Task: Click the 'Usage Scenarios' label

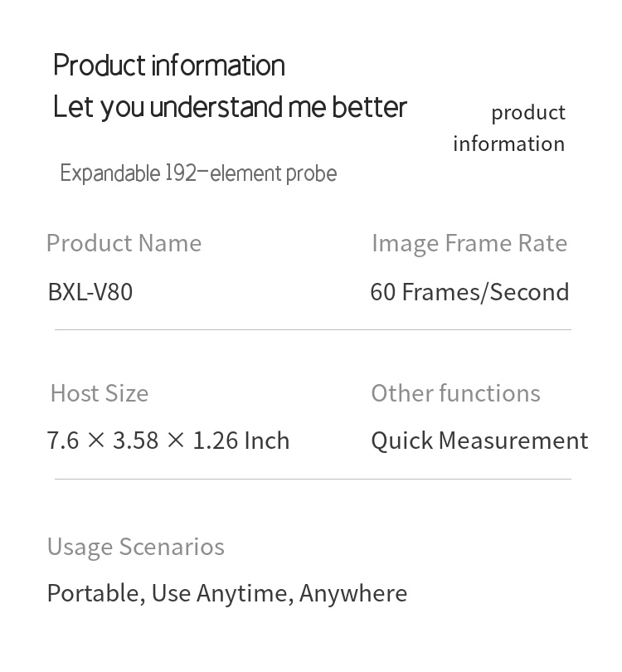Action: [136, 547]
